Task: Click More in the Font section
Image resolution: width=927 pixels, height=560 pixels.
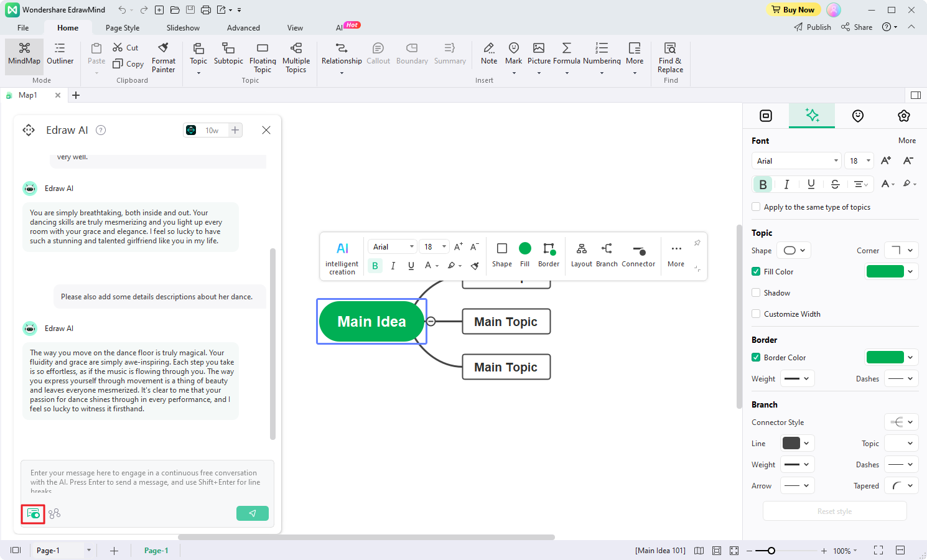Action: click(907, 141)
